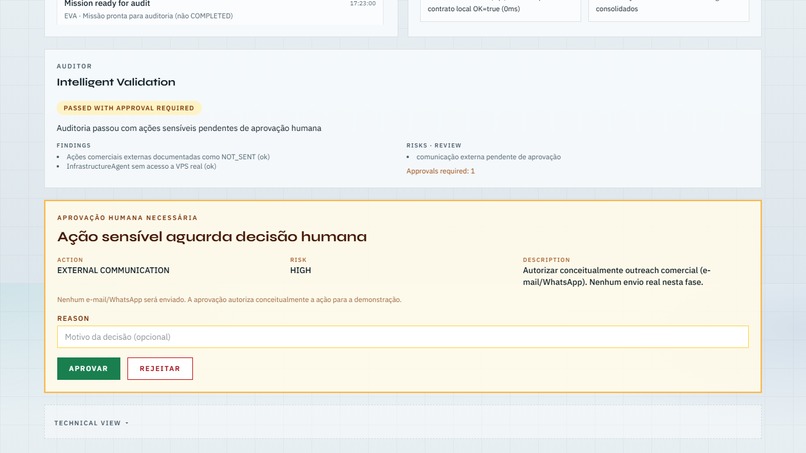Click 'Ação sensível aguarda decisão humana' heading

click(212, 237)
